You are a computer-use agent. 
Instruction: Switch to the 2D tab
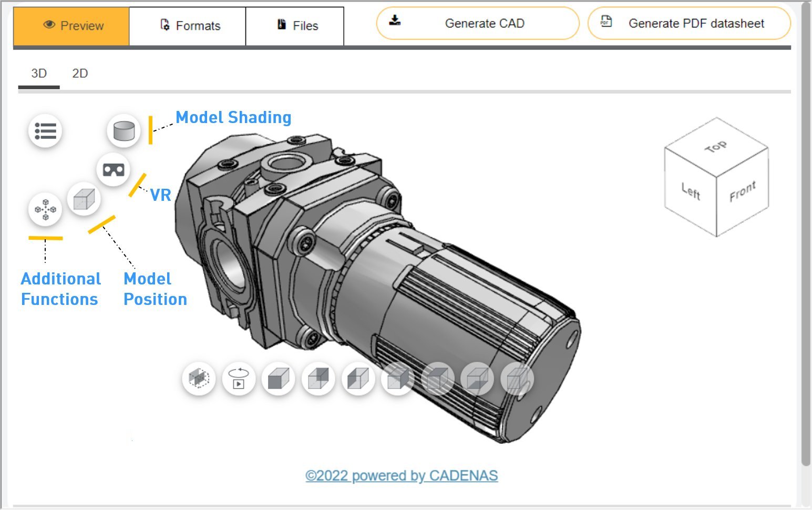click(80, 74)
